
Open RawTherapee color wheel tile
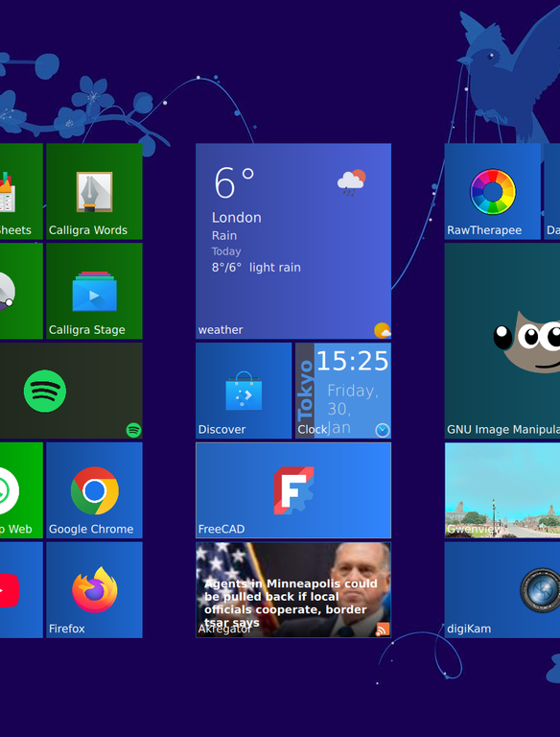(x=493, y=191)
